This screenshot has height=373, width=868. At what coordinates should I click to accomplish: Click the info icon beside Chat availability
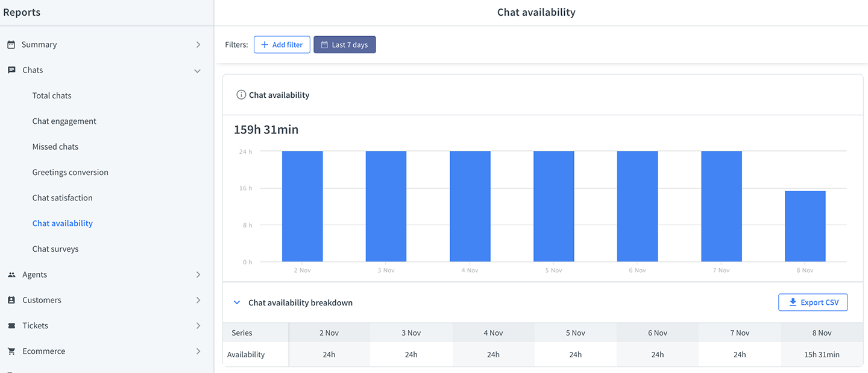click(x=241, y=95)
